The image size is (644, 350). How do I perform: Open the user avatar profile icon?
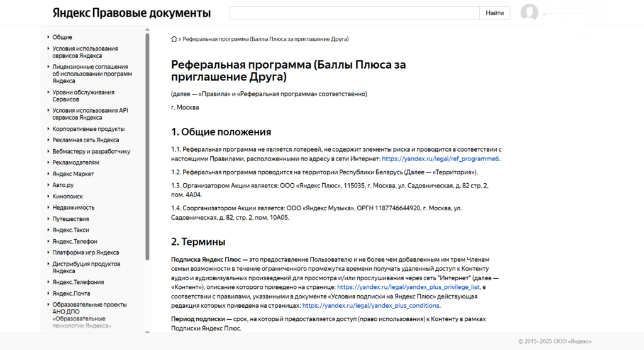coord(530,13)
